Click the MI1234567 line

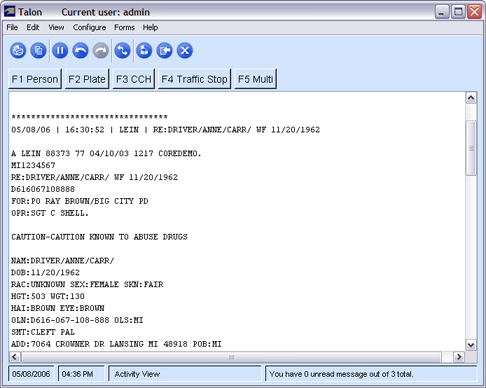pos(33,165)
